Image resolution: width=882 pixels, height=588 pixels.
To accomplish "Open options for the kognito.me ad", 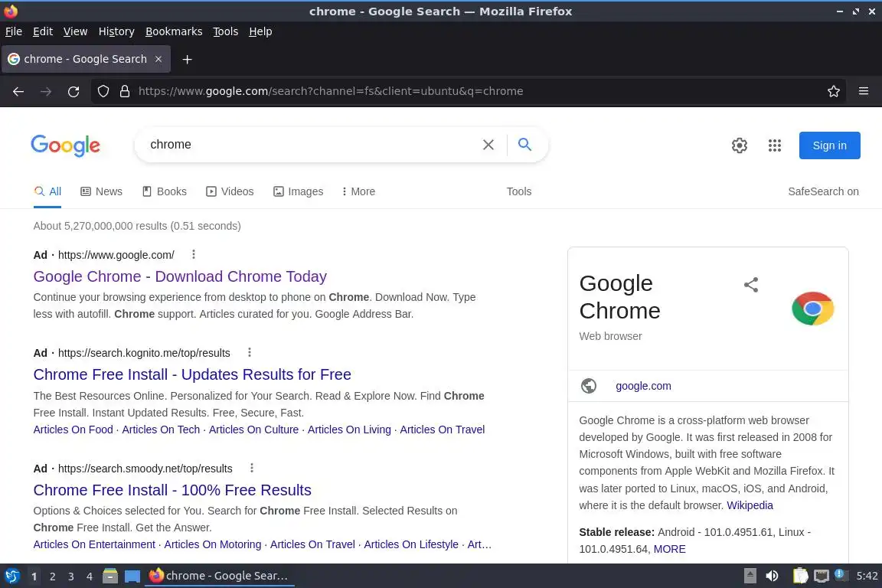I will pos(249,352).
